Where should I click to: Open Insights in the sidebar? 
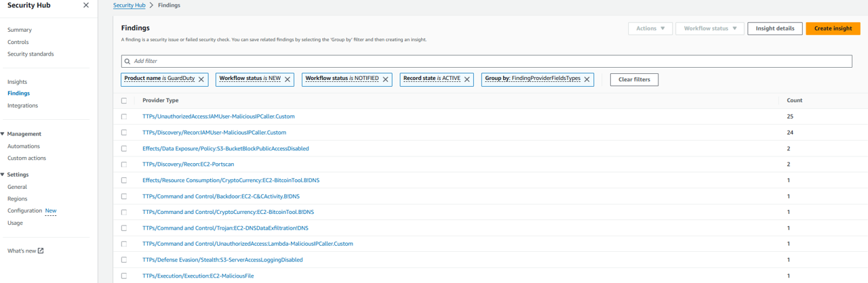[18, 82]
